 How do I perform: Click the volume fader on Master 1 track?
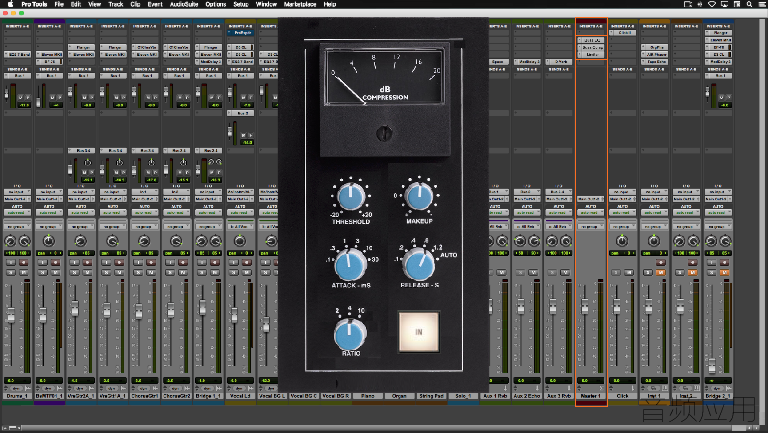(584, 306)
